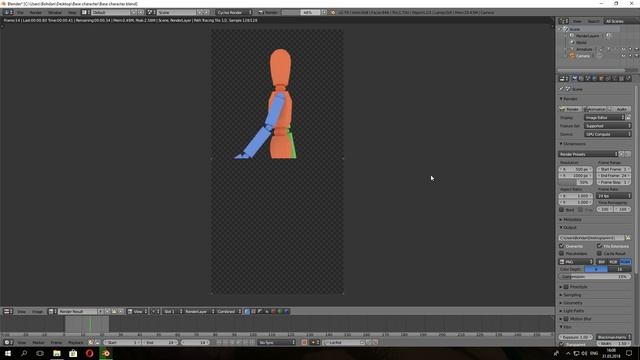Open PNG file format dropdown

(576, 262)
